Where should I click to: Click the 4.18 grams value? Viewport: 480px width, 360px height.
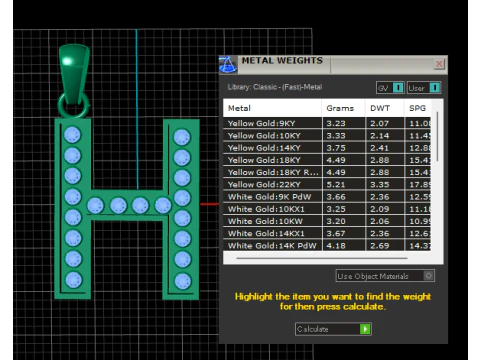[x=336, y=246]
